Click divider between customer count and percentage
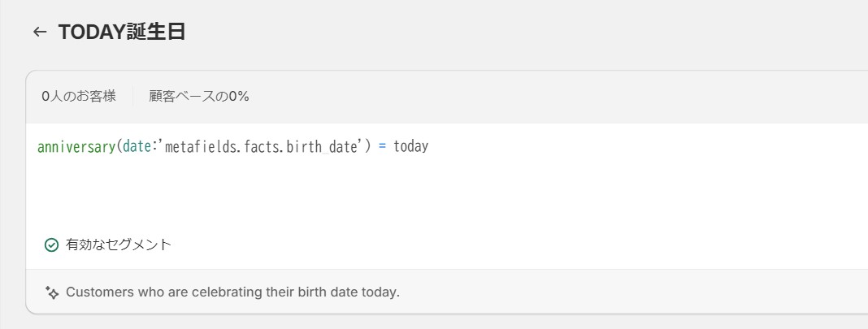 pos(132,96)
